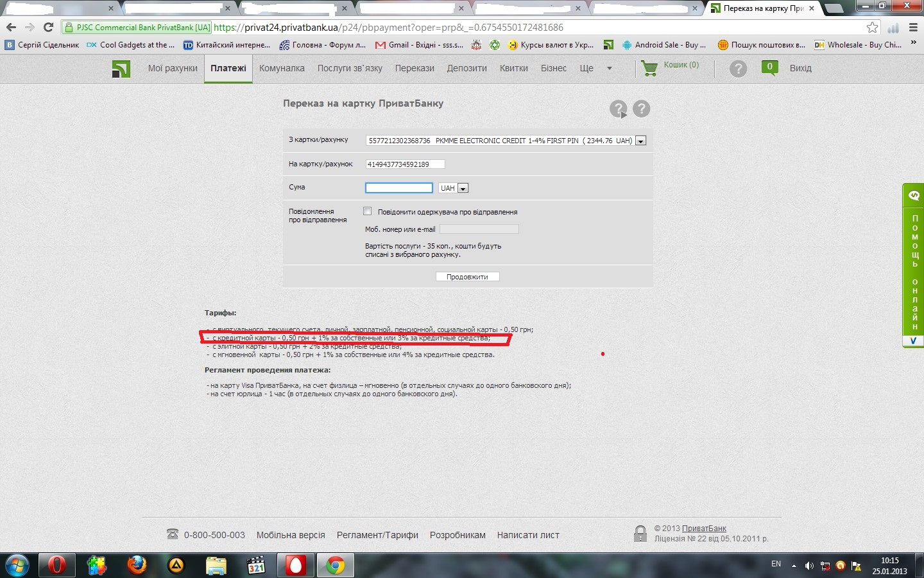Select the Платежі tab
This screenshot has width=924, height=578.
point(228,68)
